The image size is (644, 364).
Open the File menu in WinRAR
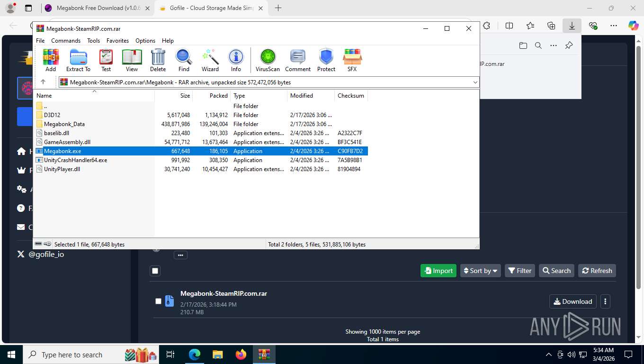click(x=40, y=41)
